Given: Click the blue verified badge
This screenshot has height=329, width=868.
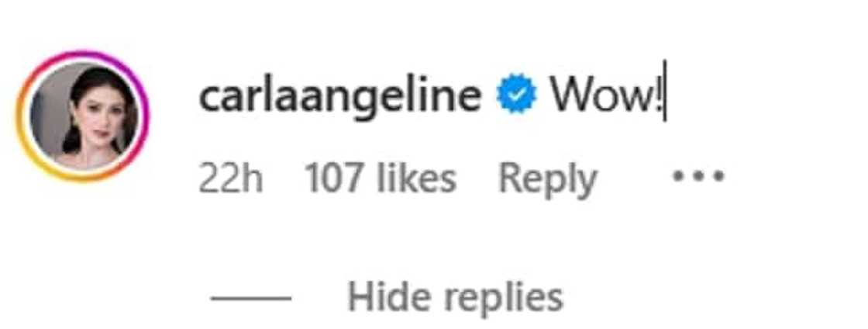Looking at the screenshot, I should coord(517,97).
